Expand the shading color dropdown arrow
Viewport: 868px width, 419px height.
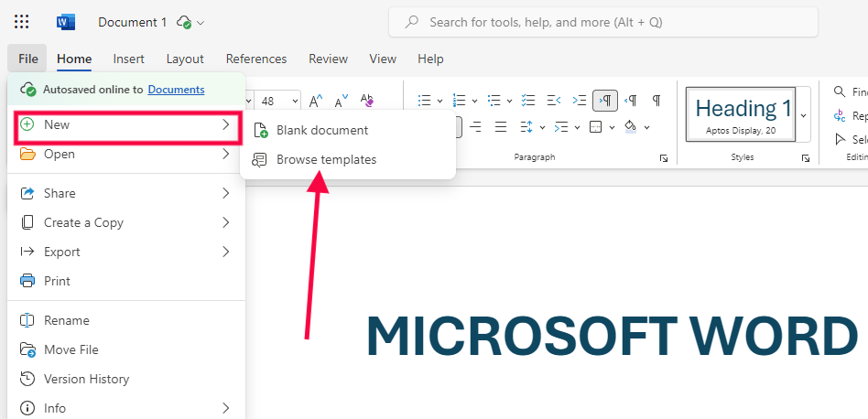646,128
